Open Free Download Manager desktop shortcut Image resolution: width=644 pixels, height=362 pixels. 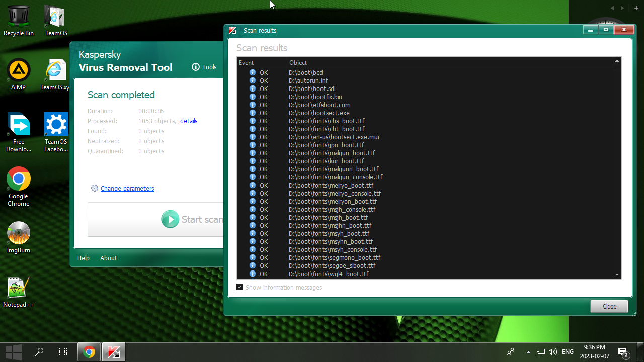19,133
